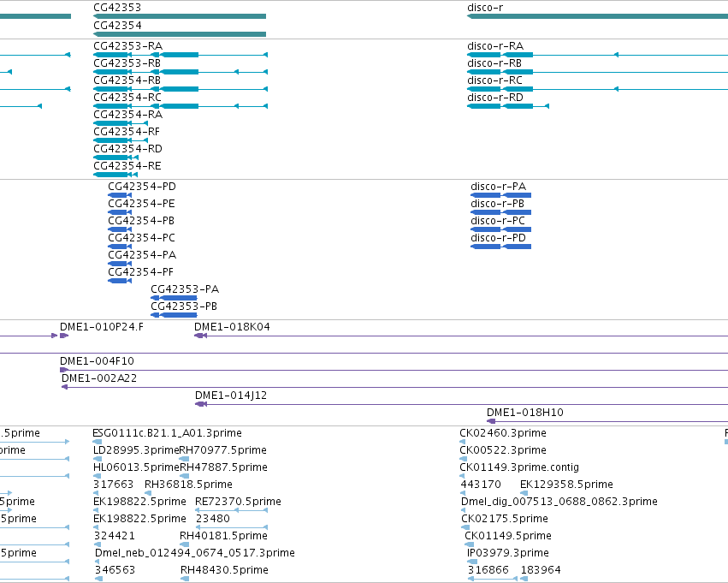
Task: Select transcript CG42354-RF
Action: click(121, 140)
